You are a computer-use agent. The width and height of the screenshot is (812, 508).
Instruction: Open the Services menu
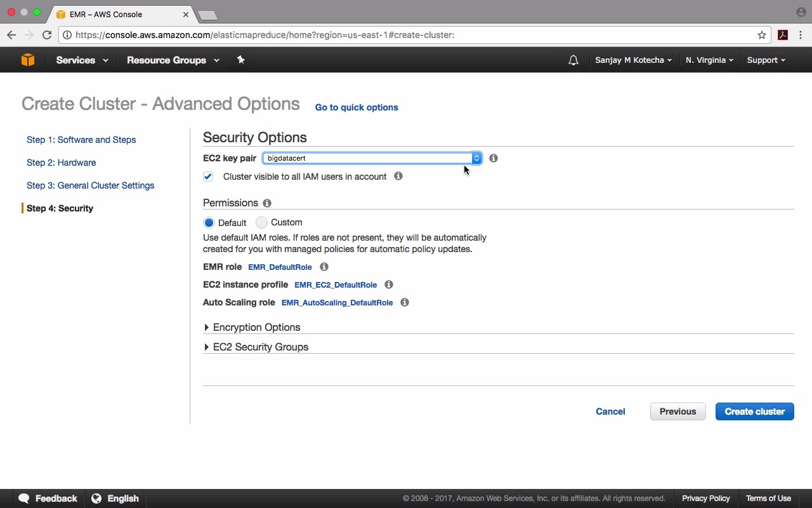tap(82, 60)
